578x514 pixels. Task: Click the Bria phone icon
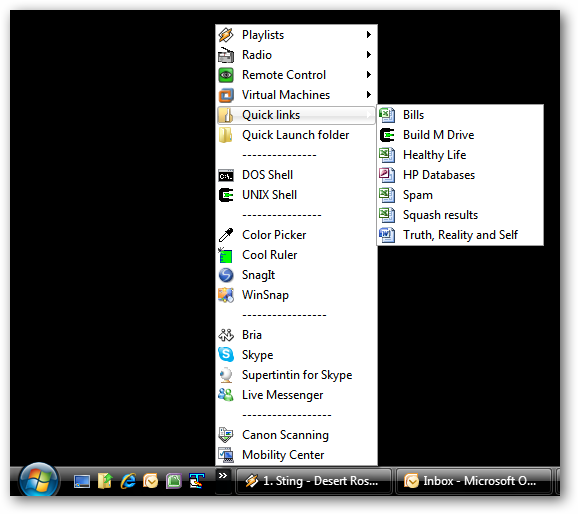tap(226, 335)
